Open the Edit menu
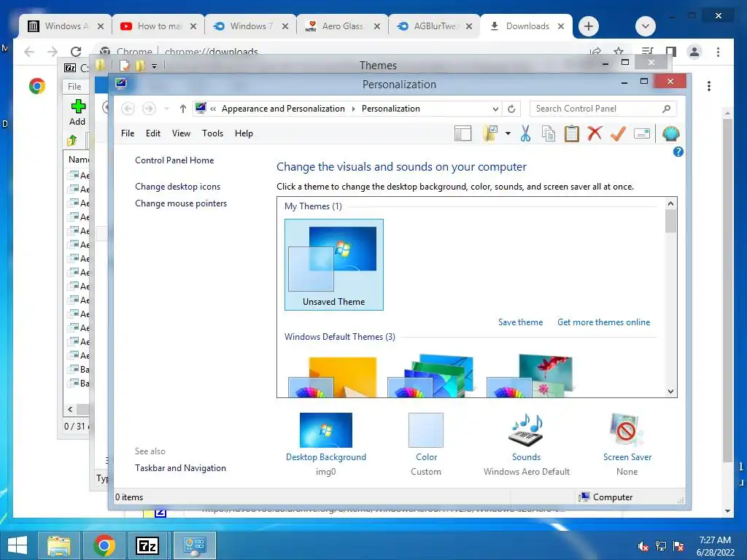 153,134
